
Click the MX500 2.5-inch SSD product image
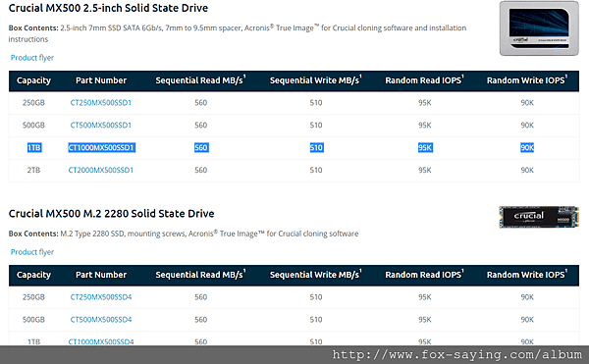539,28
